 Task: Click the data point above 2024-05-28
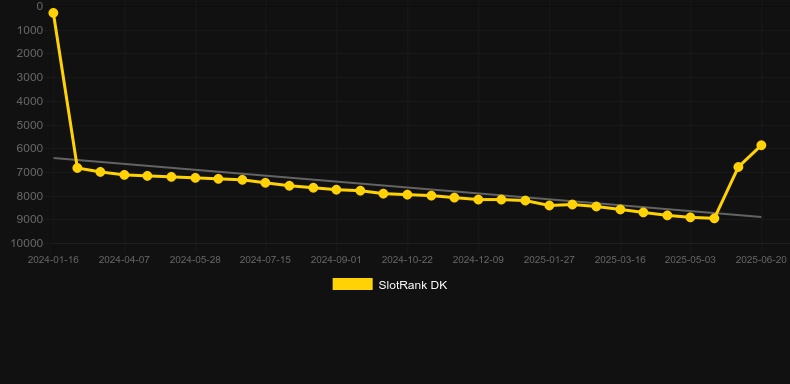(x=195, y=178)
